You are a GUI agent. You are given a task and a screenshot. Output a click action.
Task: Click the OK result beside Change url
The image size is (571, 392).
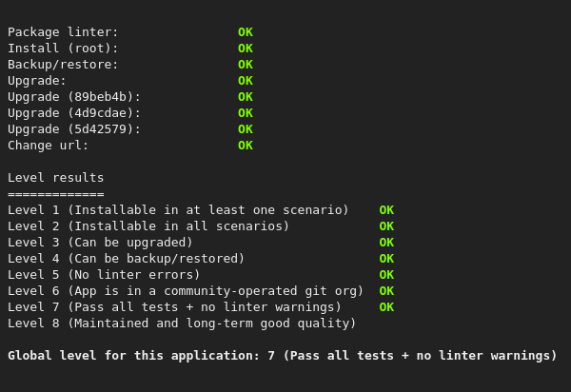pos(246,146)
